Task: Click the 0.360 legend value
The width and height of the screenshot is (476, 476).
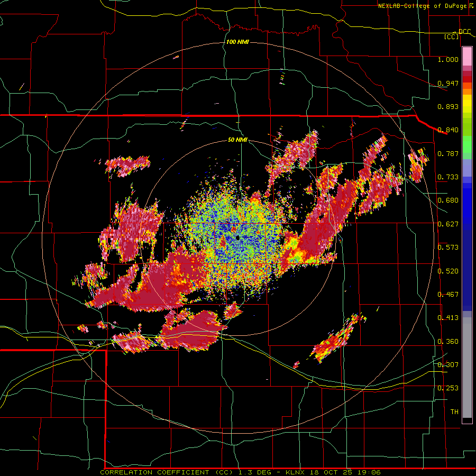Action: (x=448, y=342)
